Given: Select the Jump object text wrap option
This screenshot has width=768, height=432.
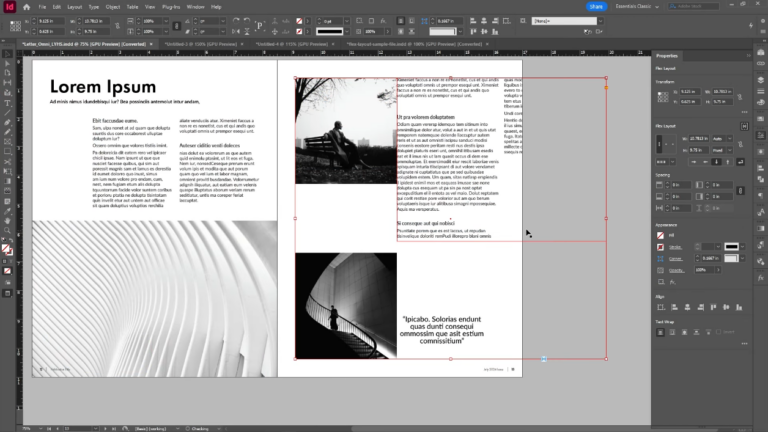Looking at the screenshot, I should (x=696, y=332).
